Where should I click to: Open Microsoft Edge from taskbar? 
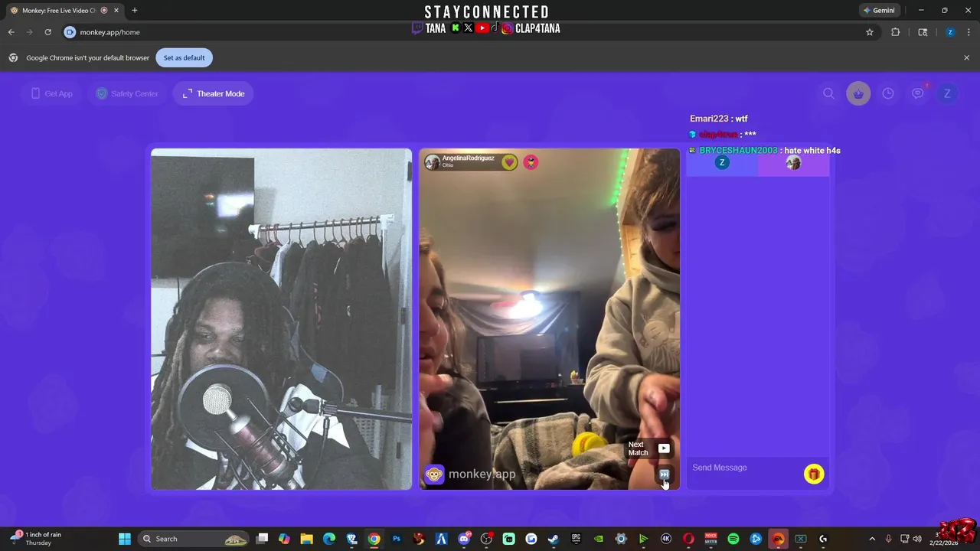(329, 539)
